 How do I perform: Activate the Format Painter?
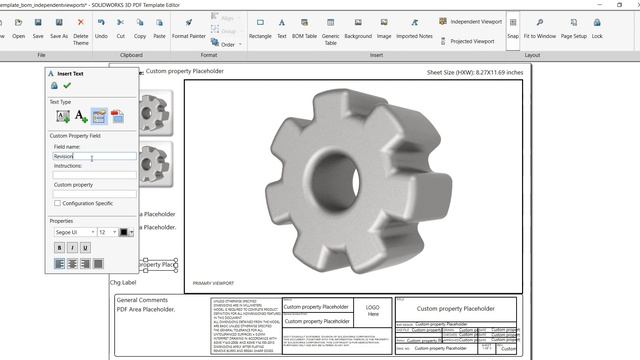point(189,28)
